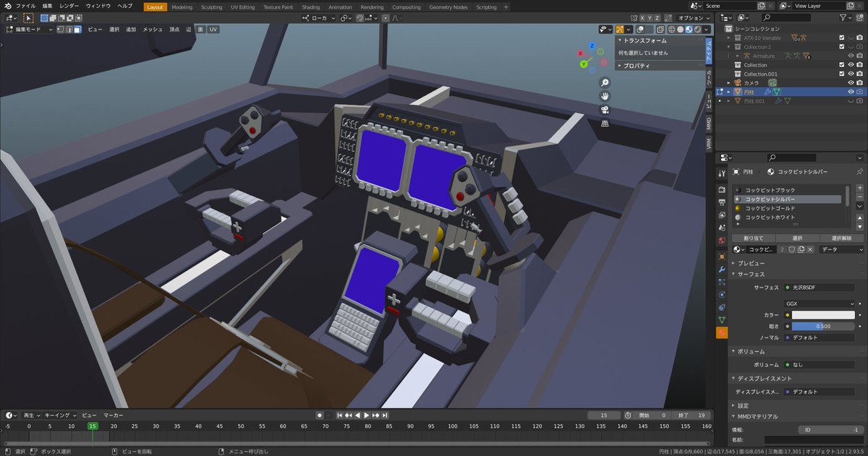868x456 pixels.
Task: Unlink material with the X icon
Action: pos(810,249)
